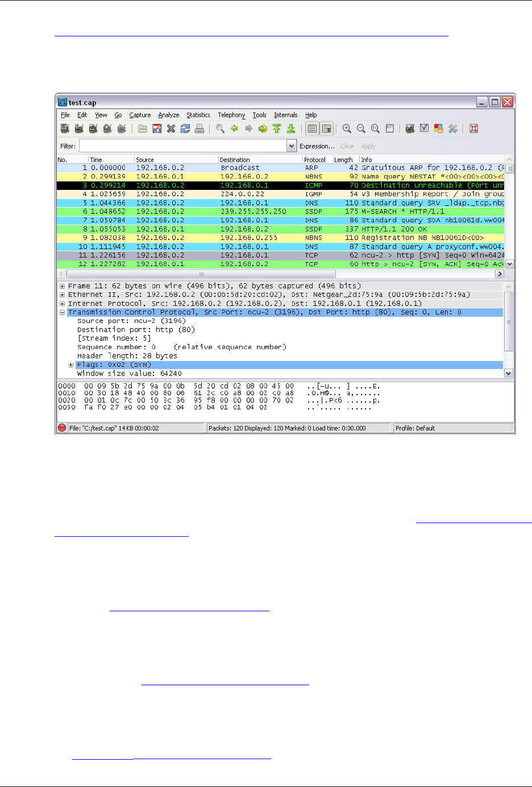Image resolution: width=532 pixels, height=787 pixels.
Task: Find a packet magnifier icon
Action: pyautogui.click(x=220, y=129)
